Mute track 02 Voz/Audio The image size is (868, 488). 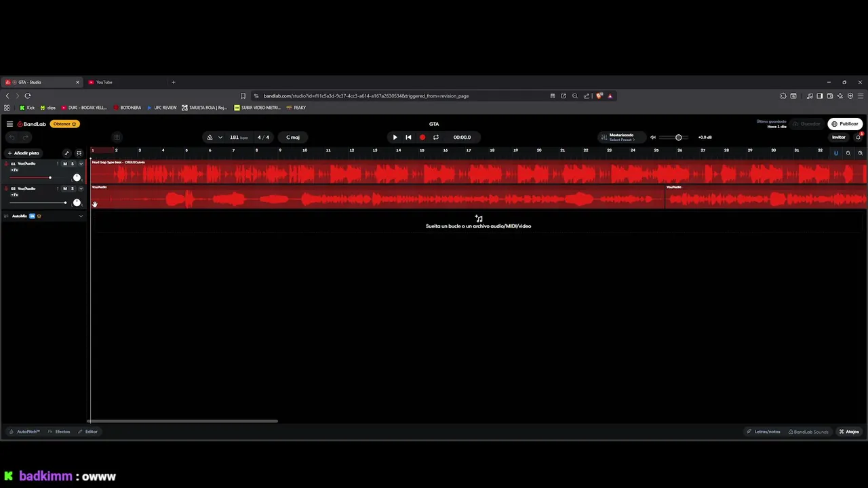click(x=65, y=188)
